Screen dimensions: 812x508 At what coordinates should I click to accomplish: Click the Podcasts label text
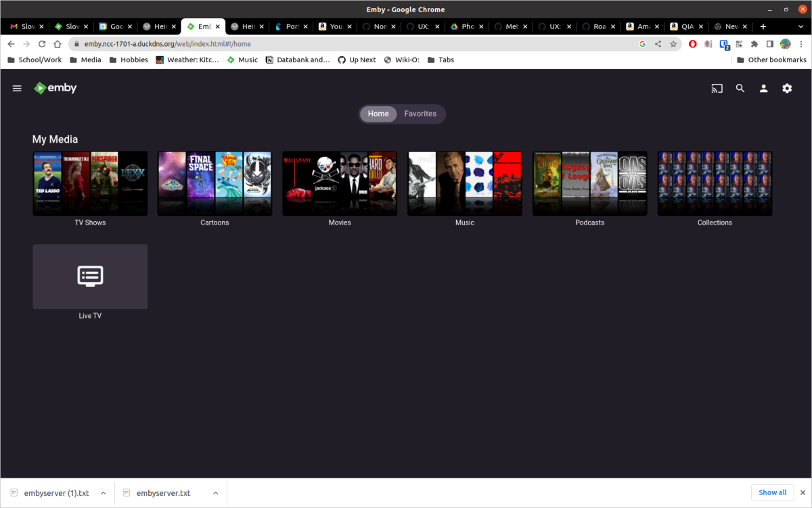click(589, 223)
